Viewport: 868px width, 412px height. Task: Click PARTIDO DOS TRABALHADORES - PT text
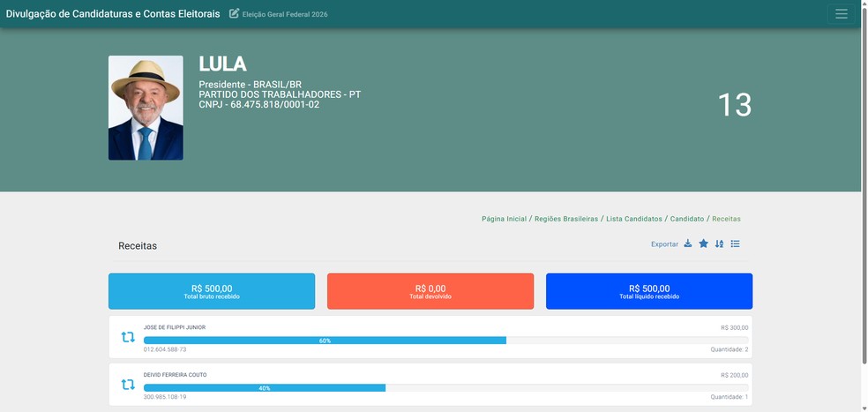pos(280,94)
